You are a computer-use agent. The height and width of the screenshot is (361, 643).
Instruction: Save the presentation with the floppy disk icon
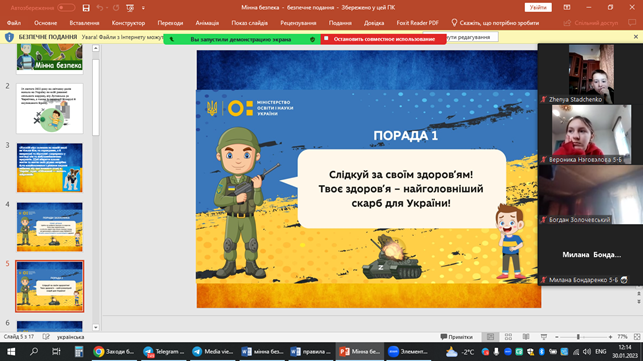86,8
